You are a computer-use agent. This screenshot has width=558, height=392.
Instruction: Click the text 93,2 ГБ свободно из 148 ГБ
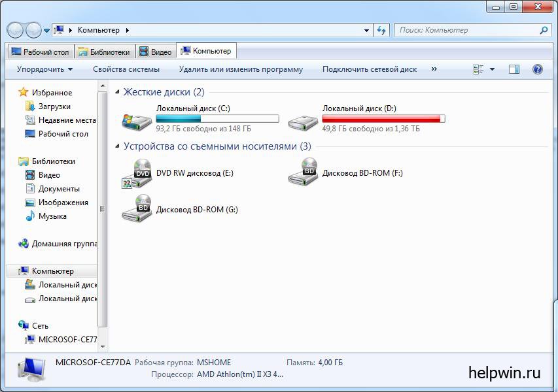point(203,129)
